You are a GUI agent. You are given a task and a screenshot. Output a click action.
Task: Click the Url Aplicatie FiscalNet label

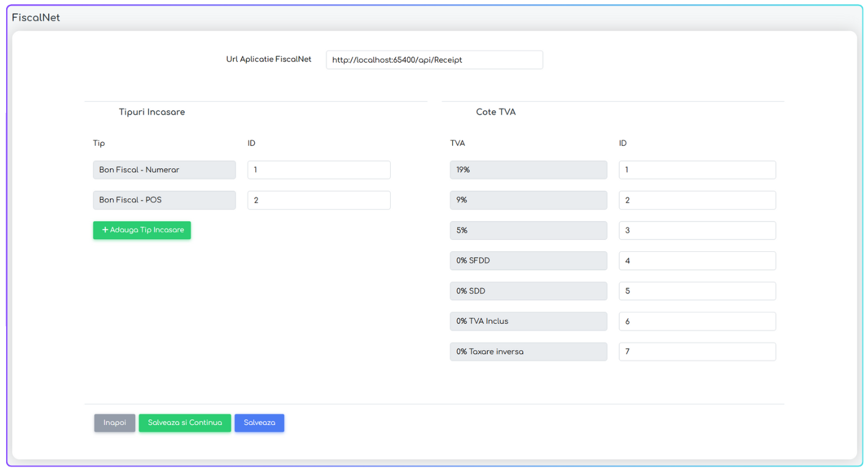click(269, 59)
